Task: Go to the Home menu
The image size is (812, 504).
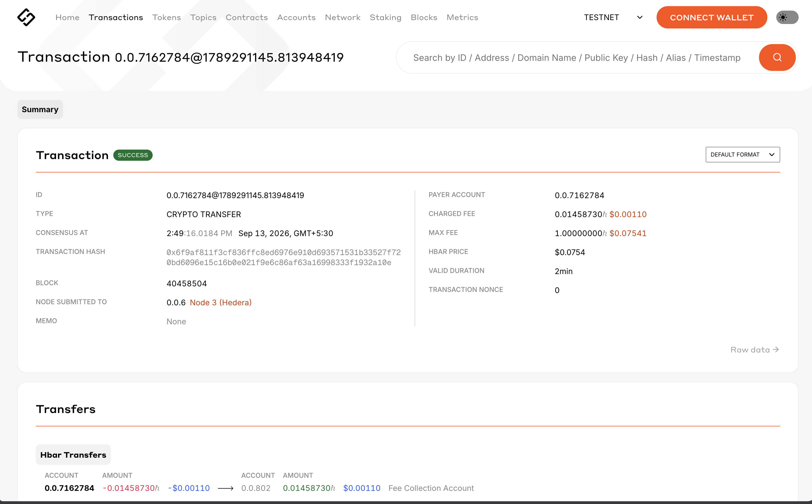Action: (x=67, y=17)
